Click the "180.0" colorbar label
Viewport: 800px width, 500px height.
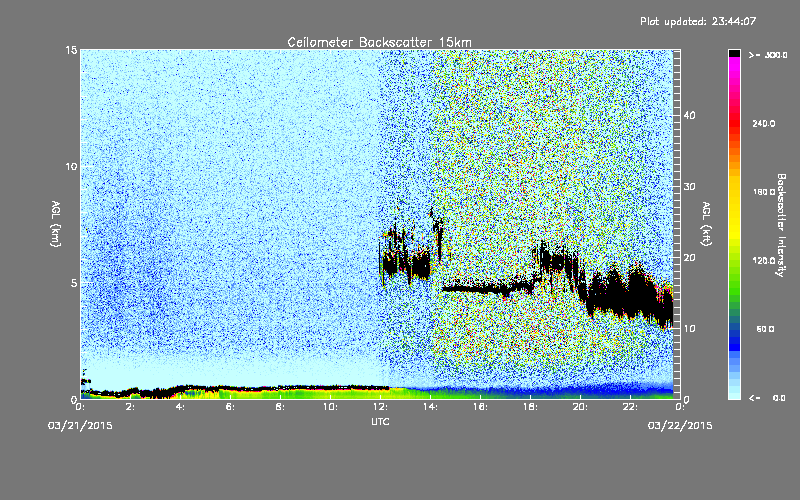coord(764,192)
